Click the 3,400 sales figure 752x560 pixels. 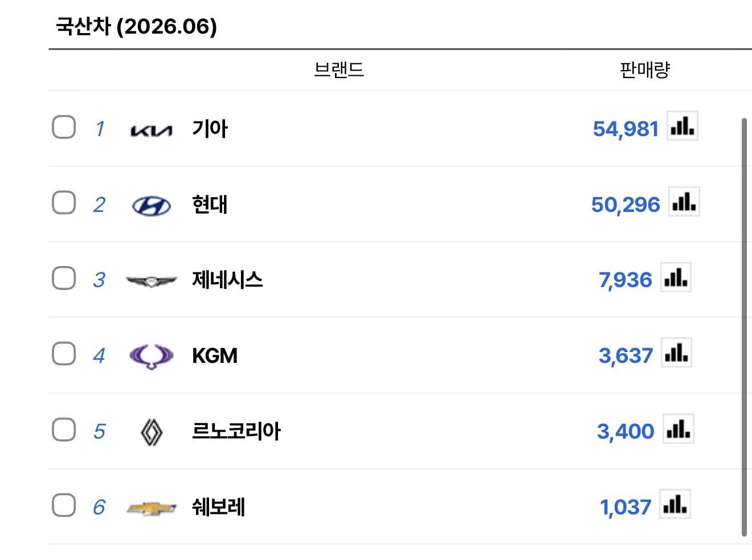pyautogui.click(x=626, y=431)
